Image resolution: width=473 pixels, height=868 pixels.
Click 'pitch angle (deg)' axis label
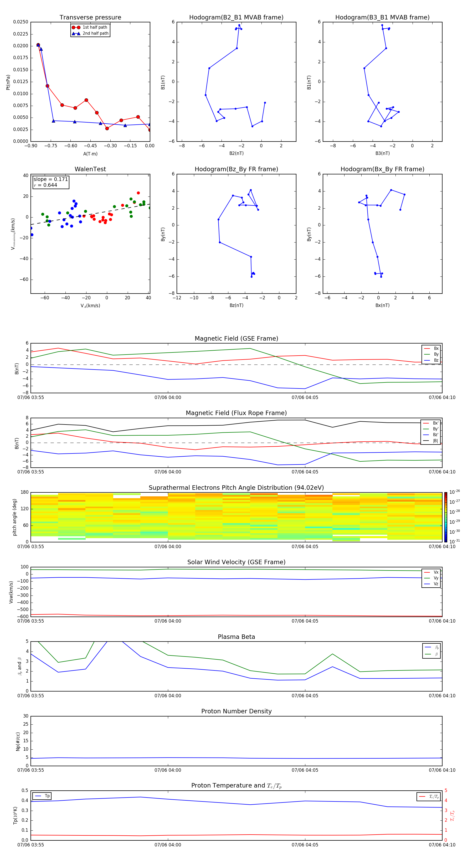click(14, 517)
